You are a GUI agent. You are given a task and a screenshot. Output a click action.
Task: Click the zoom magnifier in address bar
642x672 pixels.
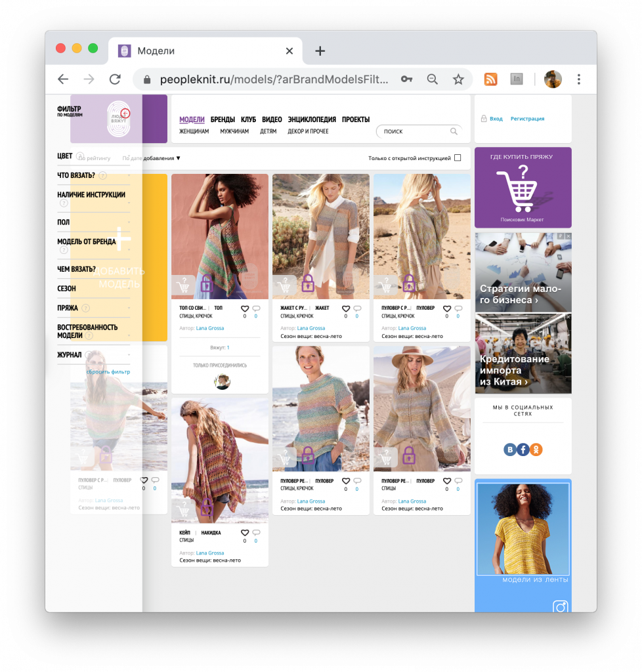point(433,79)
